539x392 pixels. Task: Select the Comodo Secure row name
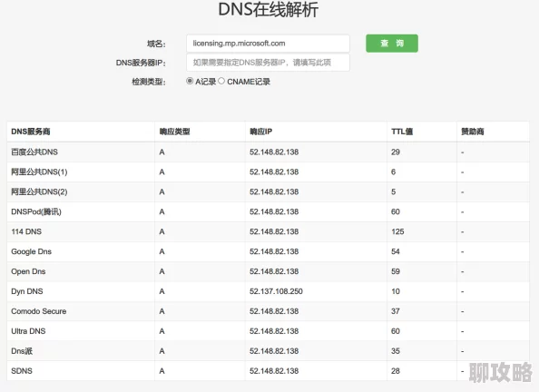tap(38, 311)
